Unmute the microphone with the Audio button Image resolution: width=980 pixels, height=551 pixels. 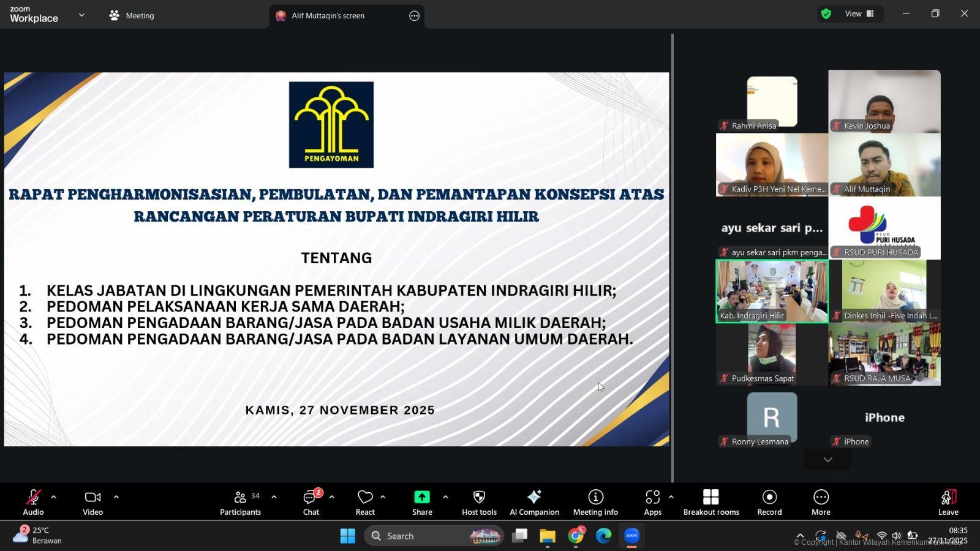coord(33,502)
